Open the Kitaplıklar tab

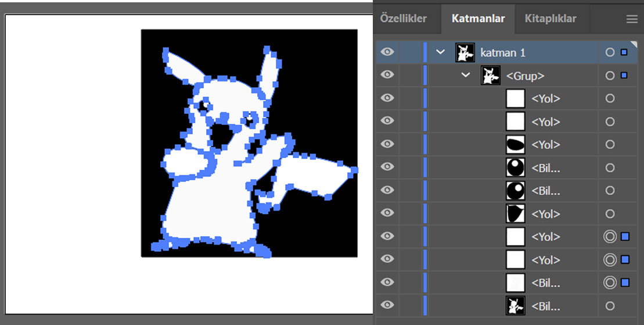[x=551, y=19]
